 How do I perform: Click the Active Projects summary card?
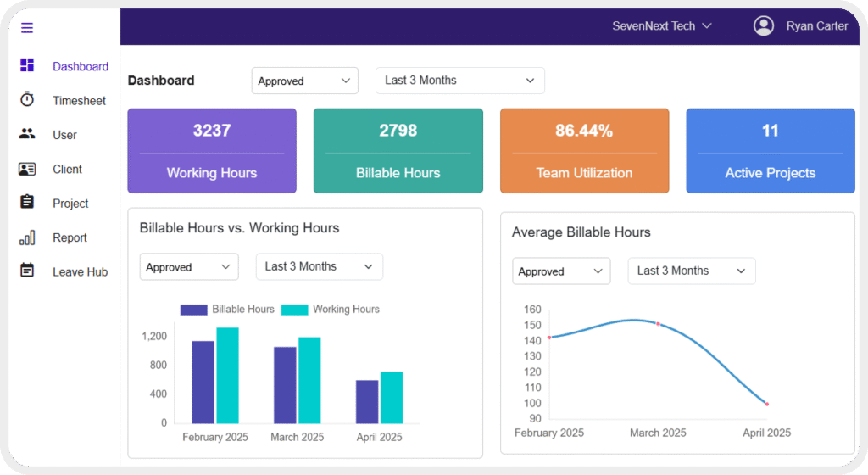click(770, 151)
